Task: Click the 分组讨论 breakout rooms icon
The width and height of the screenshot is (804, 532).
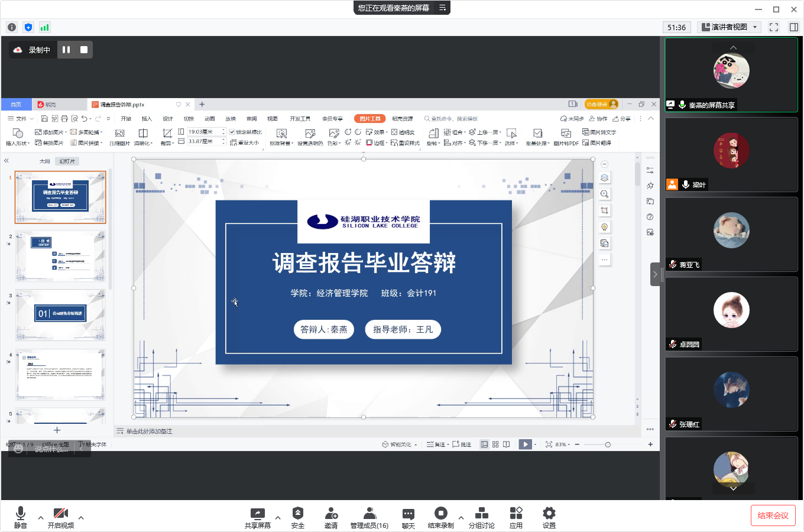Action: pos(481,515)
